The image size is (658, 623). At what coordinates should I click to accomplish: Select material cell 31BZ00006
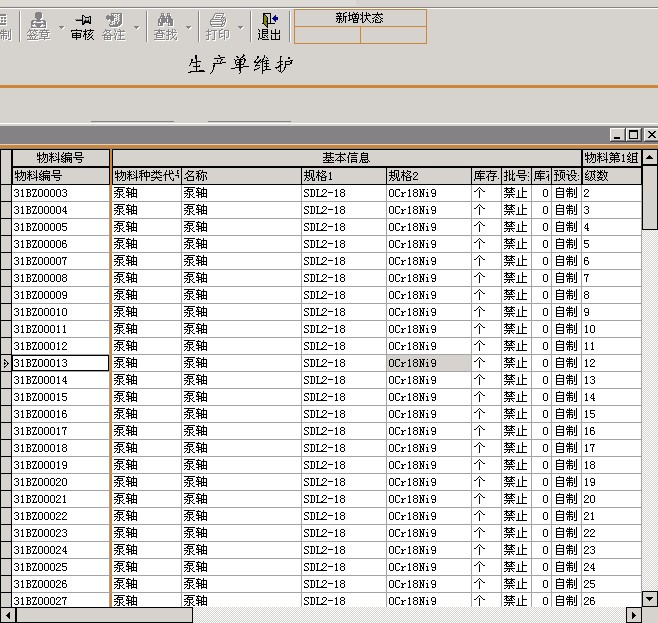60,244
